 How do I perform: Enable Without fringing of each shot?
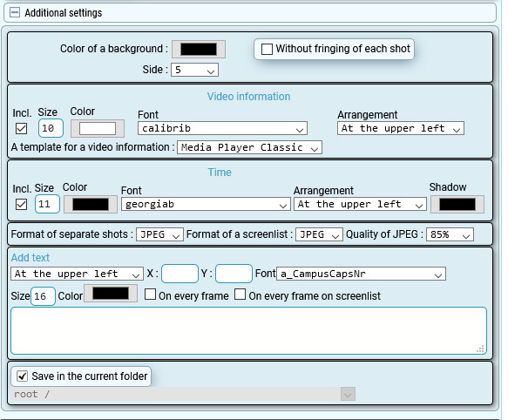267,50
